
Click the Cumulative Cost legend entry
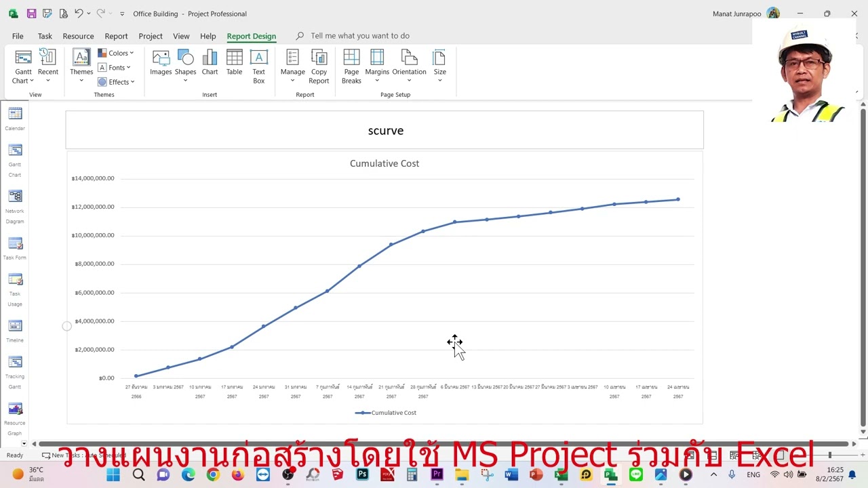386,413
